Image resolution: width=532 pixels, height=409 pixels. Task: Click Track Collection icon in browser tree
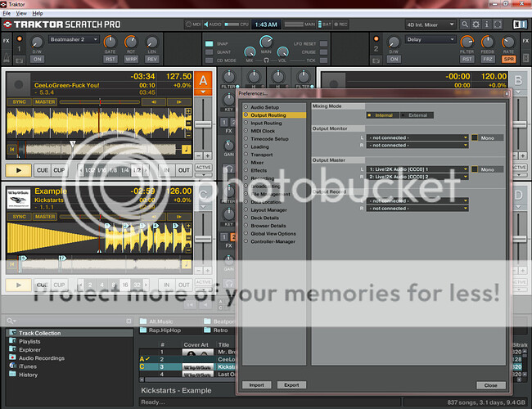12,333
